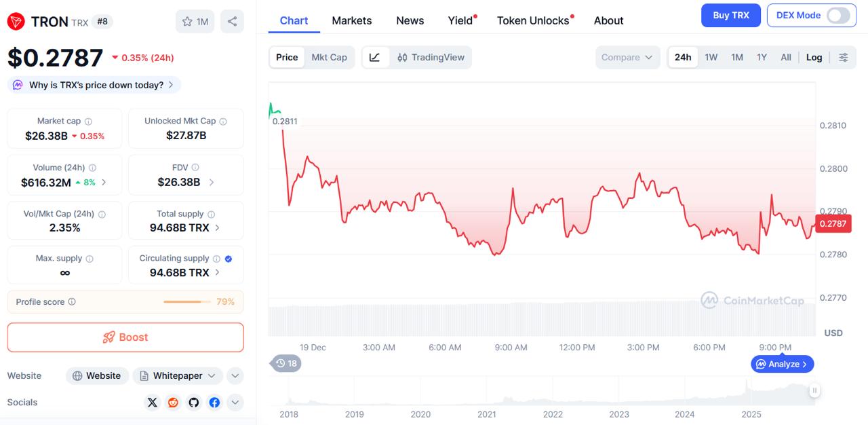Select the line chart icon
Viewport: 868px width, 425px height.
(374, 57)
